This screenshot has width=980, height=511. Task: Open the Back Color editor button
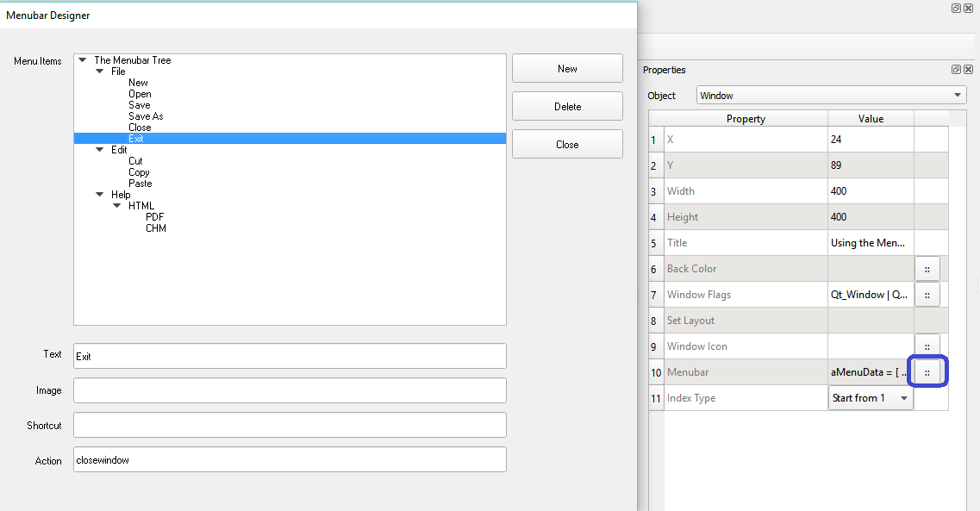click(x=927, y=268)
